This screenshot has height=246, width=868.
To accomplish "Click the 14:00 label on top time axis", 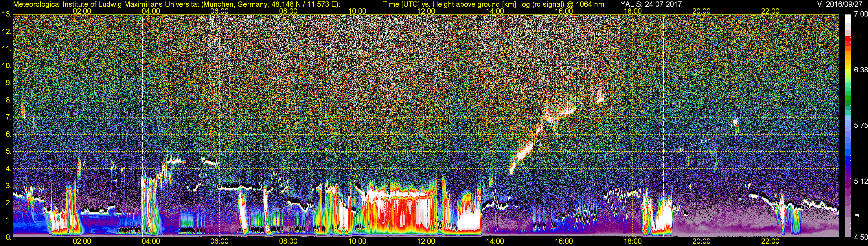I will click(x=495, y=11).
